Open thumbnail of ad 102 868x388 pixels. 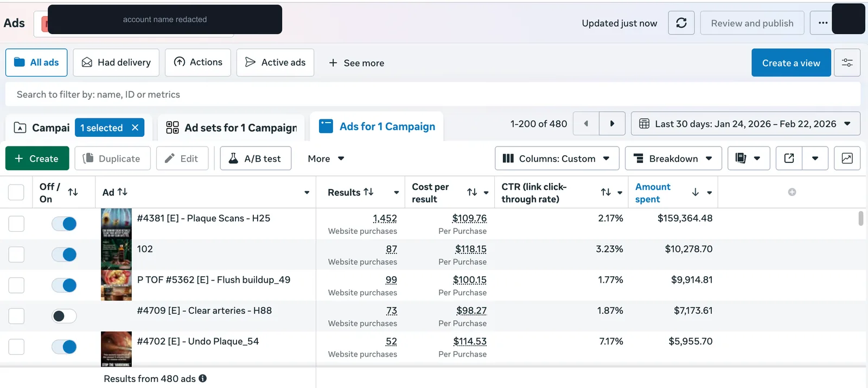click(x=116, y=255)
